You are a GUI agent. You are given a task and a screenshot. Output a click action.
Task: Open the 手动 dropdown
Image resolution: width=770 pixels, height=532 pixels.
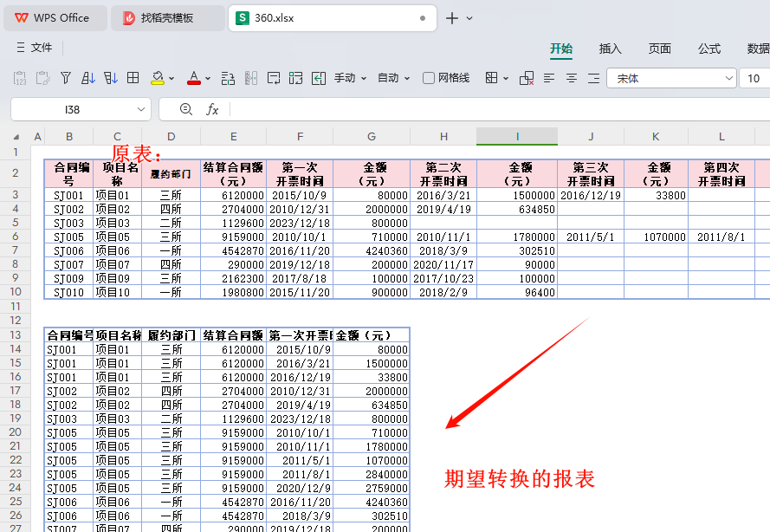point(350,78)
